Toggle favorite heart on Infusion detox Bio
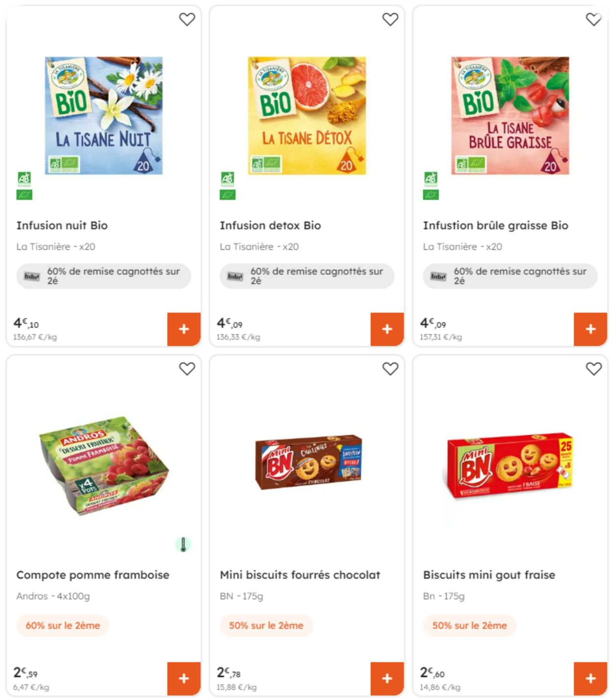The width and height of the screenshot is (613, 700). click(390, 20)
